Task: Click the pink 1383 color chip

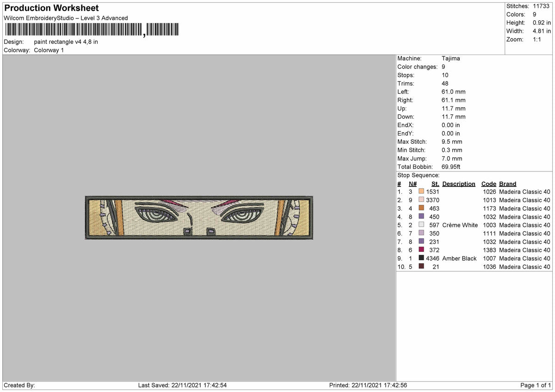Action: tap(421, 250)
